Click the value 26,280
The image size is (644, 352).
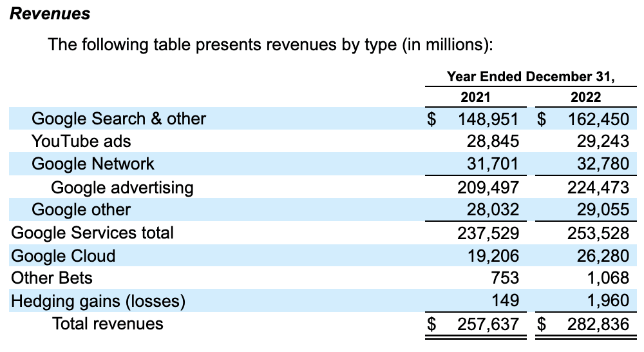click(x=603, y=256)
